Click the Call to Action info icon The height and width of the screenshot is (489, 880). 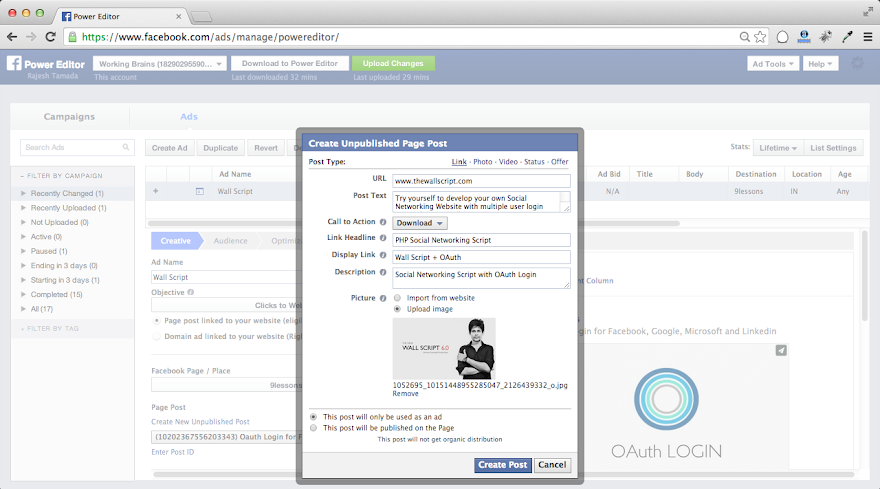coord(383,222)
